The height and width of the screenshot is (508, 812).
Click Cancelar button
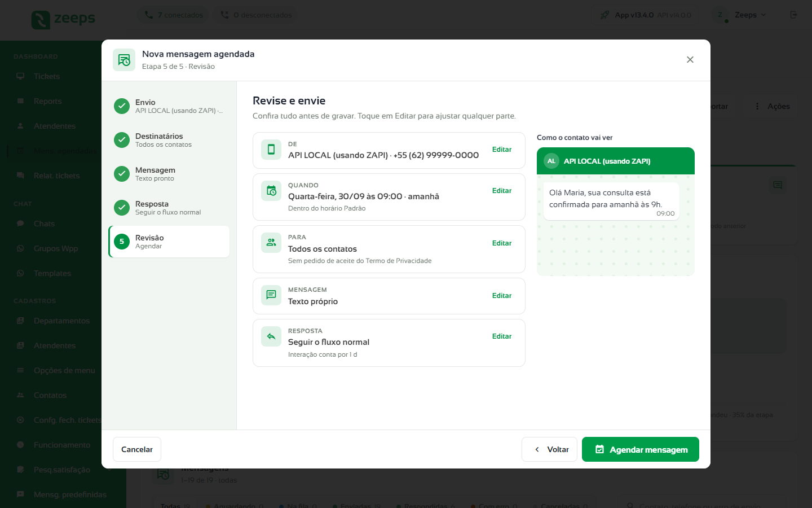(x=137, y=449)
